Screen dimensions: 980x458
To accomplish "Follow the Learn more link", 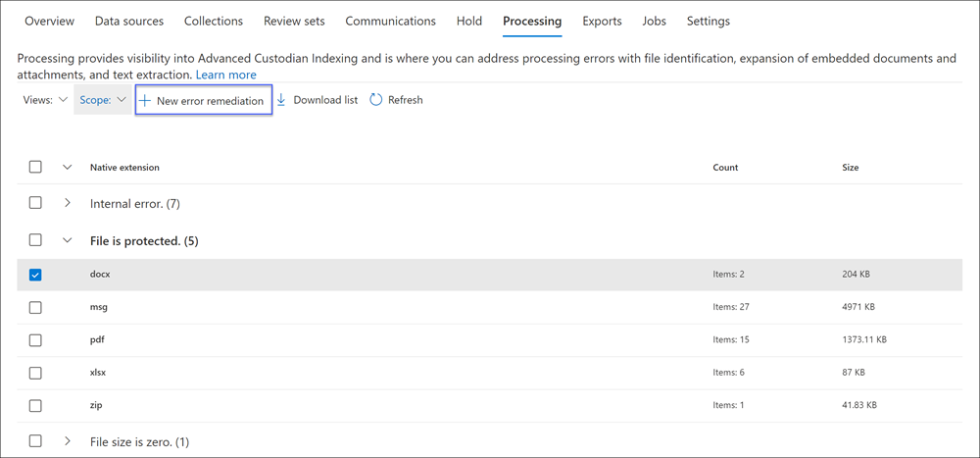I will pyautogui.click(x=225, y=75).
